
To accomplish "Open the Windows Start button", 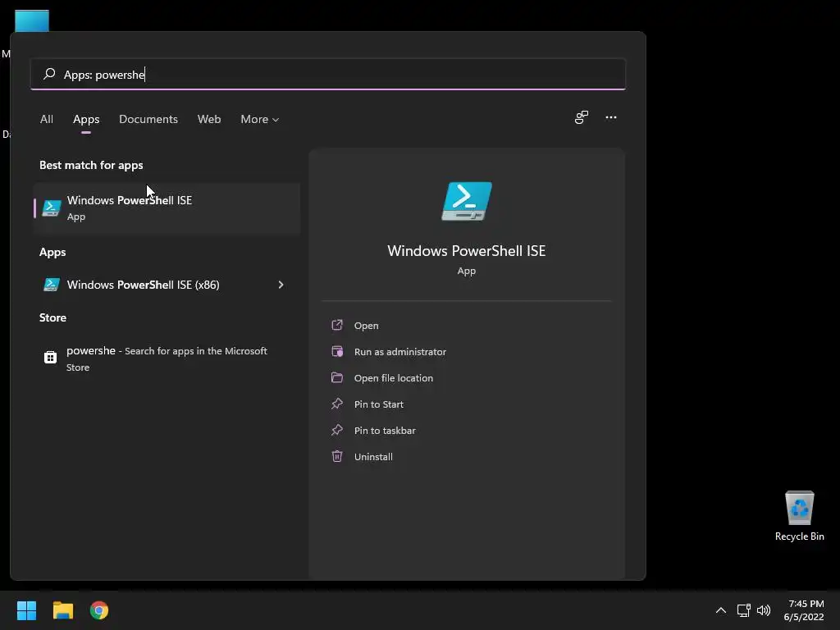I will point(26,610).
